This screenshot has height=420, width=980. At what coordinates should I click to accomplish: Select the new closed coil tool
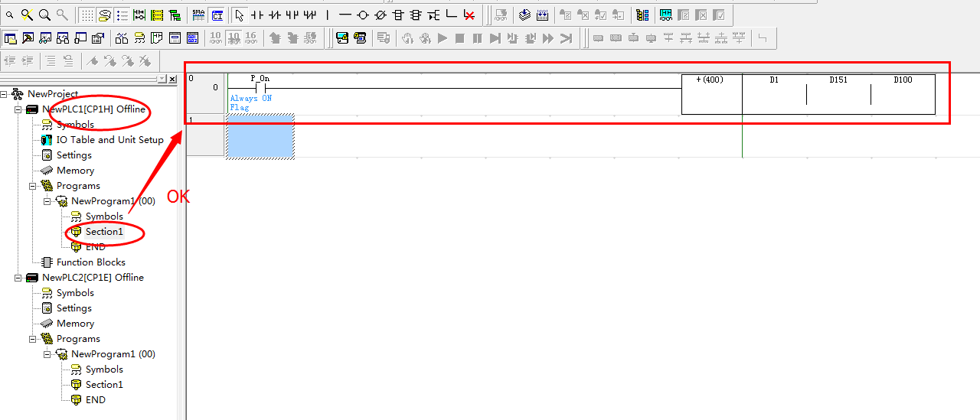(x=381, y=15)
